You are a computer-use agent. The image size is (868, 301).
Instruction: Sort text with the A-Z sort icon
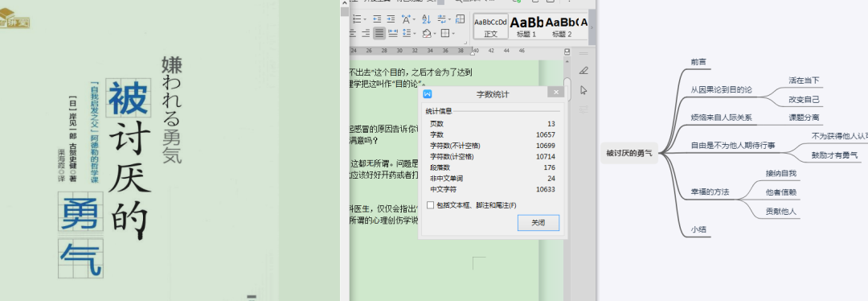pyautogui.click(x=426, y=19)
